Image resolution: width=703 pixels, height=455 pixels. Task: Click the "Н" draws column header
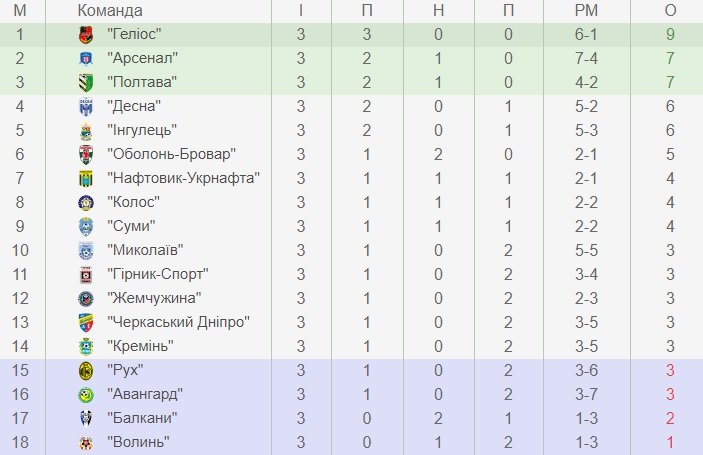pos(439,10)
